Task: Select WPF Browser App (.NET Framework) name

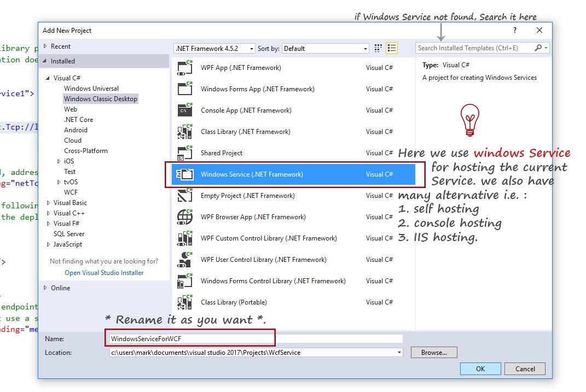Action: pyautogui.click(x=253, y=217)
